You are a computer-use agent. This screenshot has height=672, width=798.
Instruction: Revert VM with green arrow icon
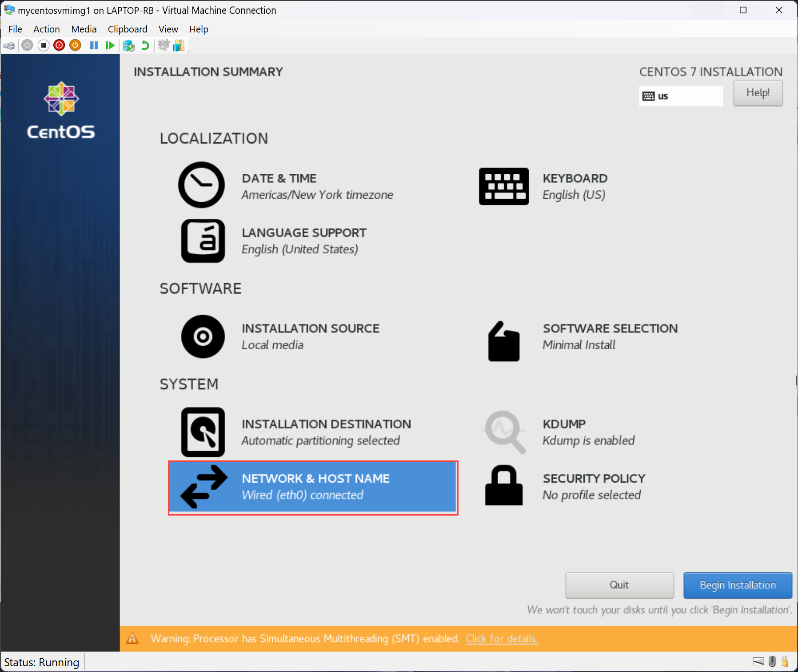(145, 45)
